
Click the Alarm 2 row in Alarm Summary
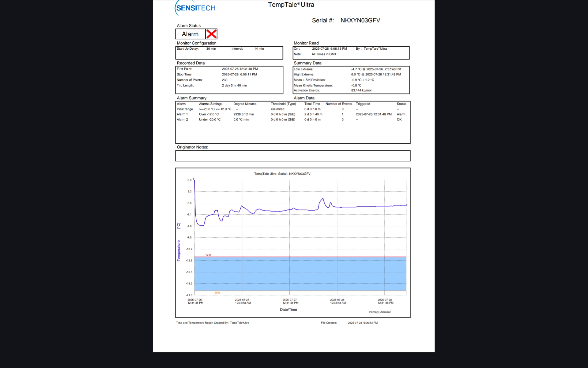click(x=182, y=120)
